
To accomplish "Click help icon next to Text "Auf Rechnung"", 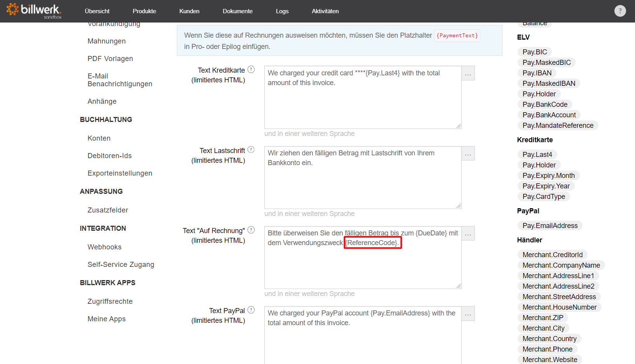I will [251, 230].
